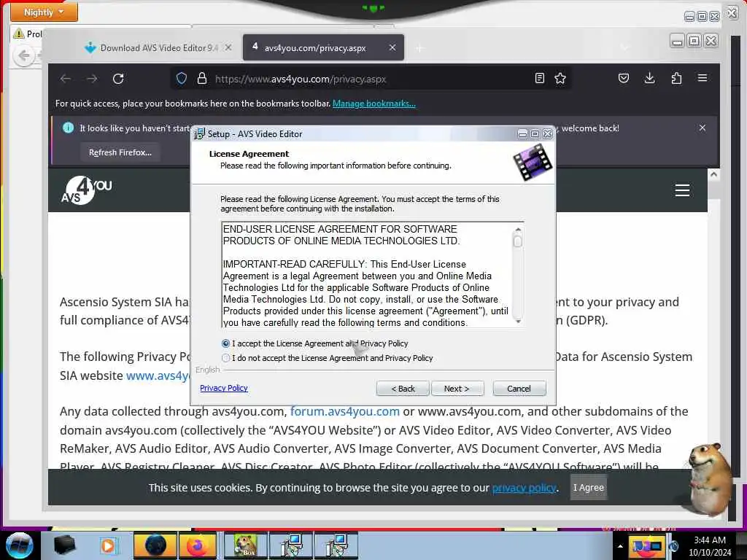Open the tracking protection shield icon
This screenshot has width=747, height=560.
[182, 79]
